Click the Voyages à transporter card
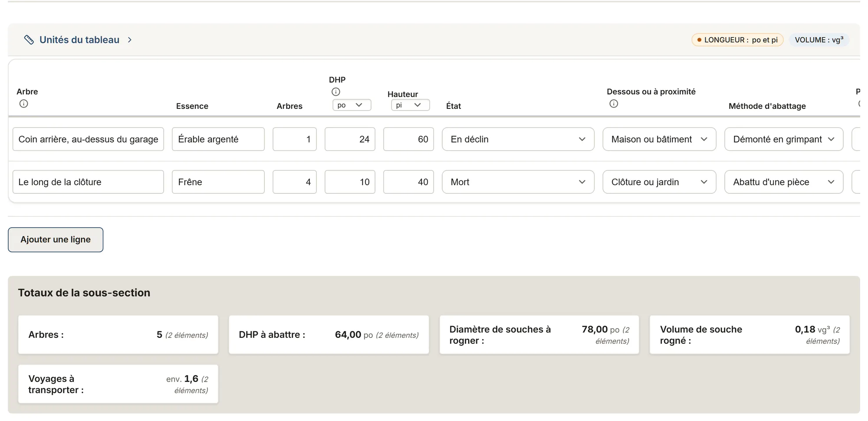Viewport: 868px width, 421px height. pos(118,384)
